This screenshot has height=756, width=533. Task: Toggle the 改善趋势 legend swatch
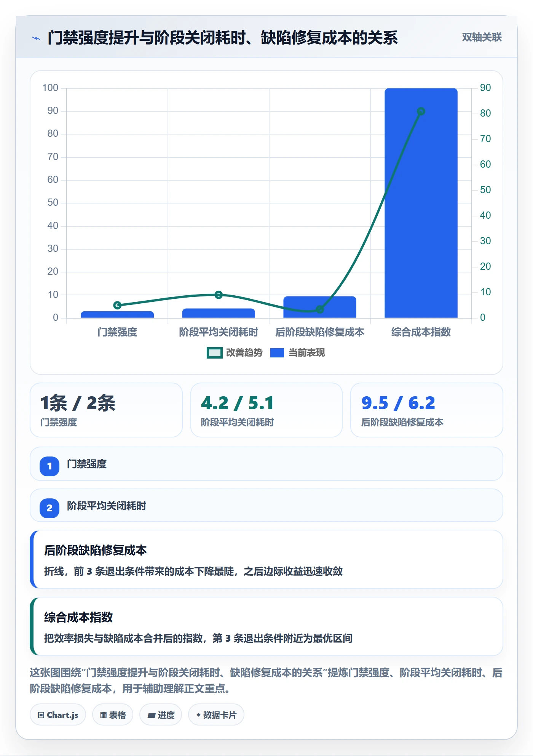214,353
